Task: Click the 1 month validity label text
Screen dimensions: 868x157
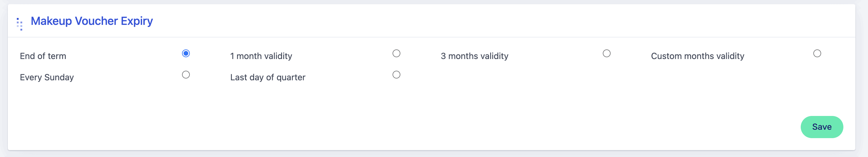Action: pyautogui.click(x=261, y=56)
